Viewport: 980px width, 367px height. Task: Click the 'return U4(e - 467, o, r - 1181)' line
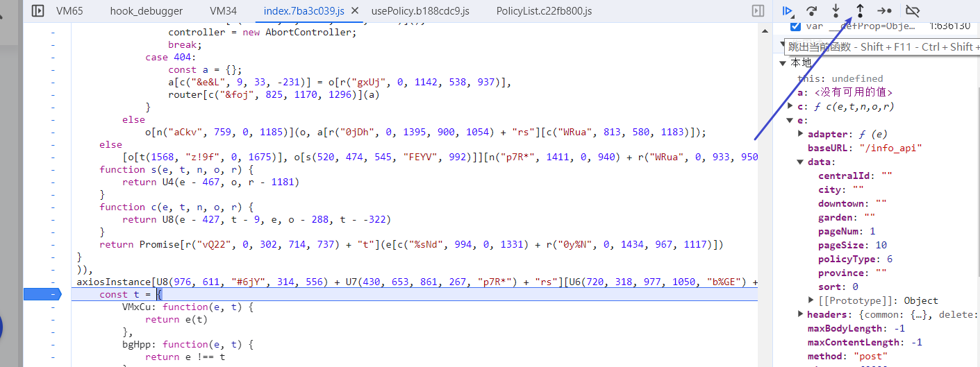coord(210,182)
